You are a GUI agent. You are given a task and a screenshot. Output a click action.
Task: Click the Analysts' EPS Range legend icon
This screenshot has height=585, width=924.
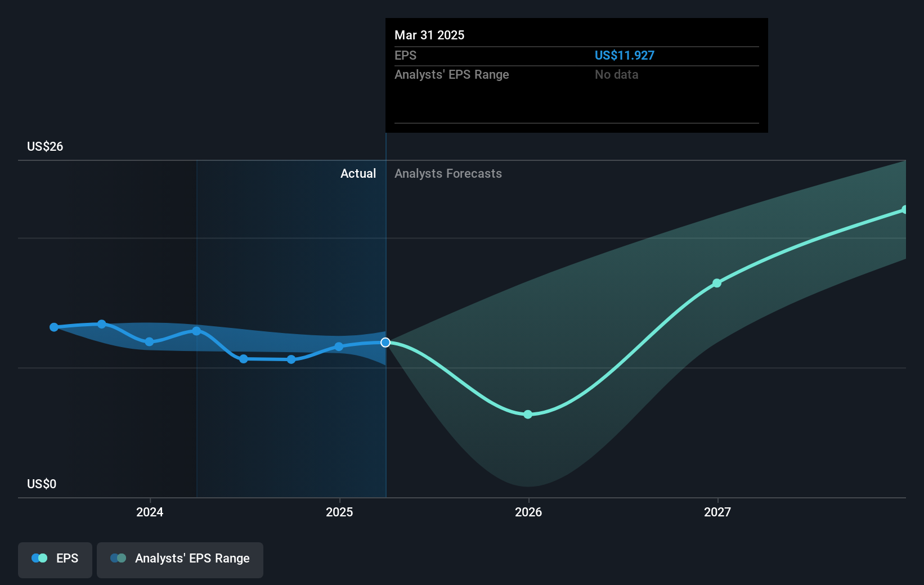point(118,558)
